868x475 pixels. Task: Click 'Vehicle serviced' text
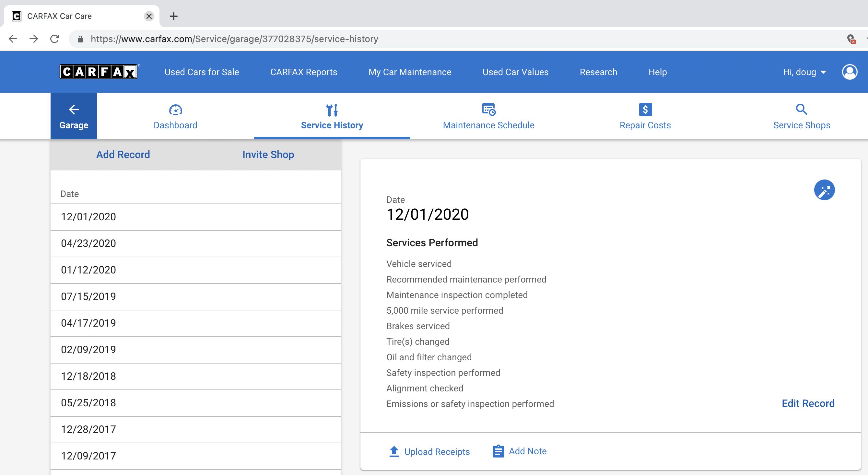419,264
